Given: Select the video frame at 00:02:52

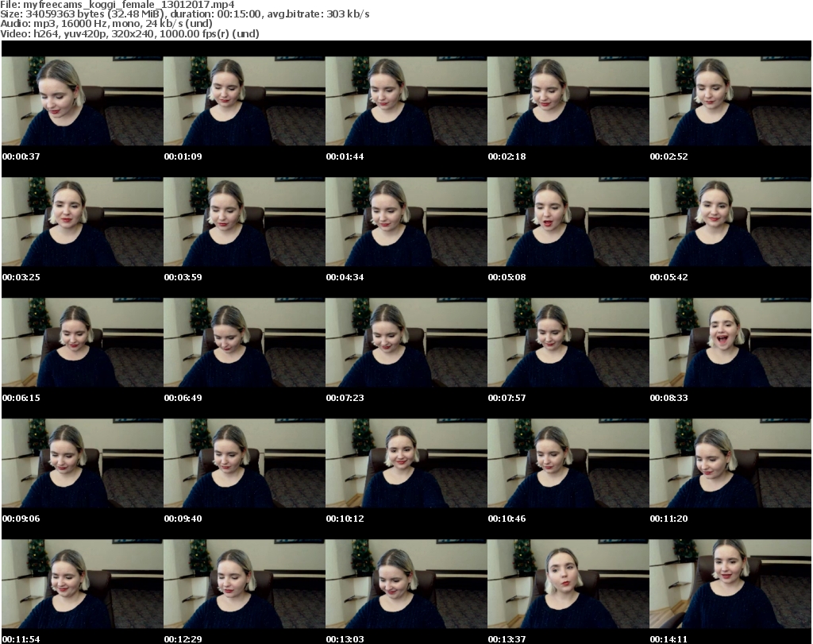Looking at the screenshot, I should pyautogui.click(x=730, y=101).
